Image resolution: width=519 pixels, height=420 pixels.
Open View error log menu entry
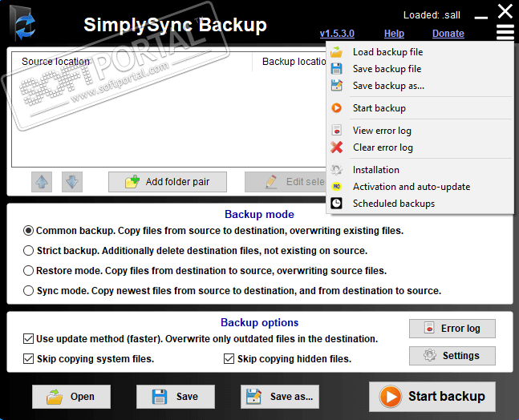coord(420,131)
